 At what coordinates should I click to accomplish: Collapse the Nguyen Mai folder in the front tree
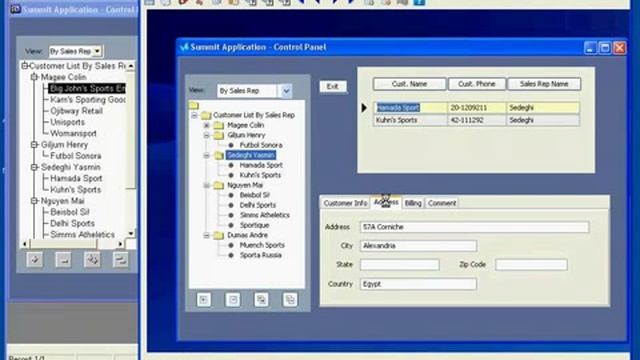[x=207, y=185]
